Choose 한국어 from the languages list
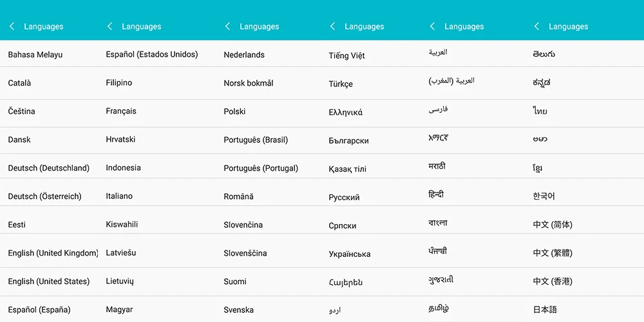644x322 pixels. [544, 196]
